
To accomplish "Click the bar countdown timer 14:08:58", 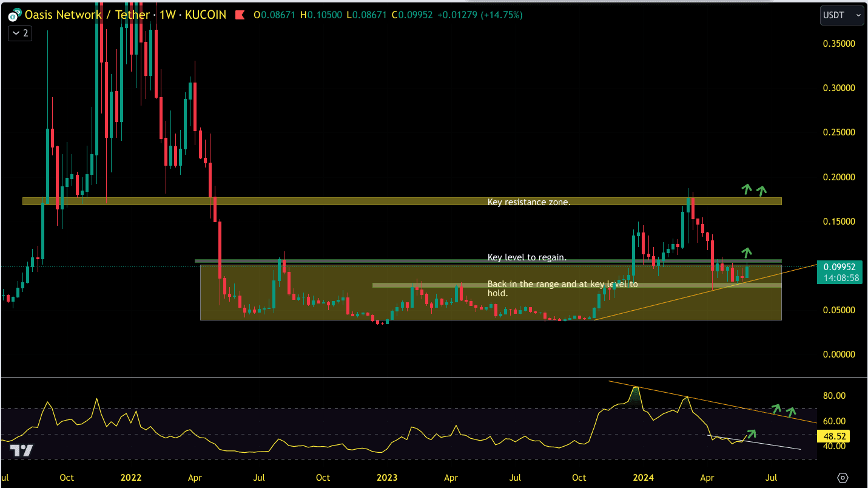I will [842, 277].
